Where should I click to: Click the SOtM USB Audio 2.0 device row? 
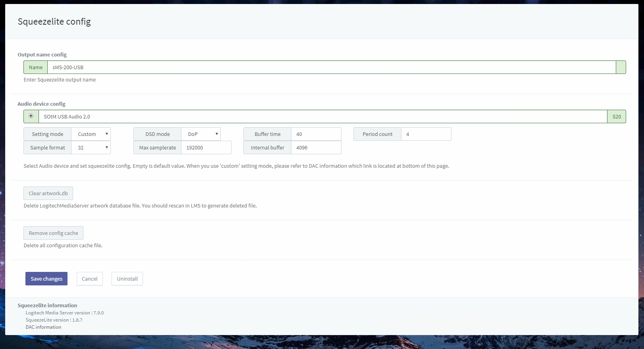[x=322, y=117]
